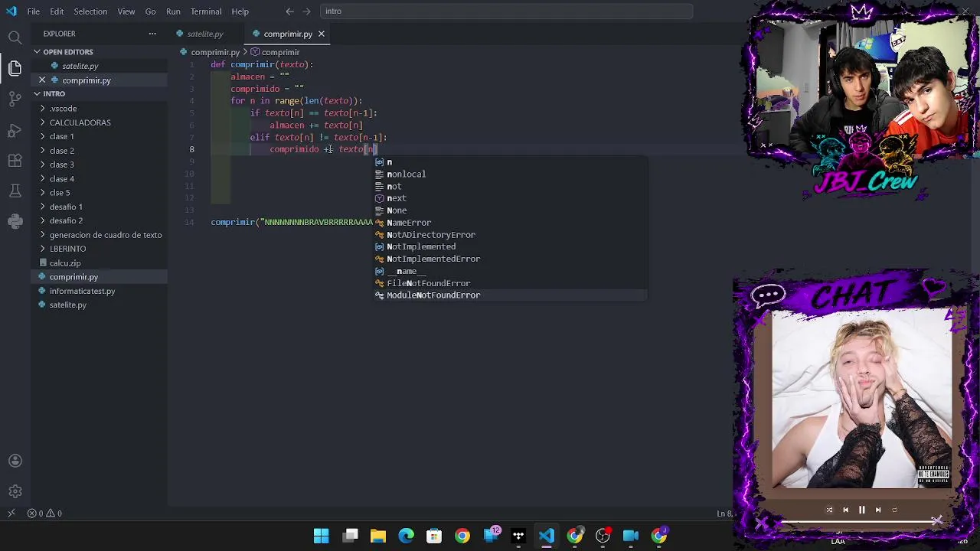Open Explorer more actions ellipsis
The width and height of the screenshot is (980, 551).
tap(152, 34)
